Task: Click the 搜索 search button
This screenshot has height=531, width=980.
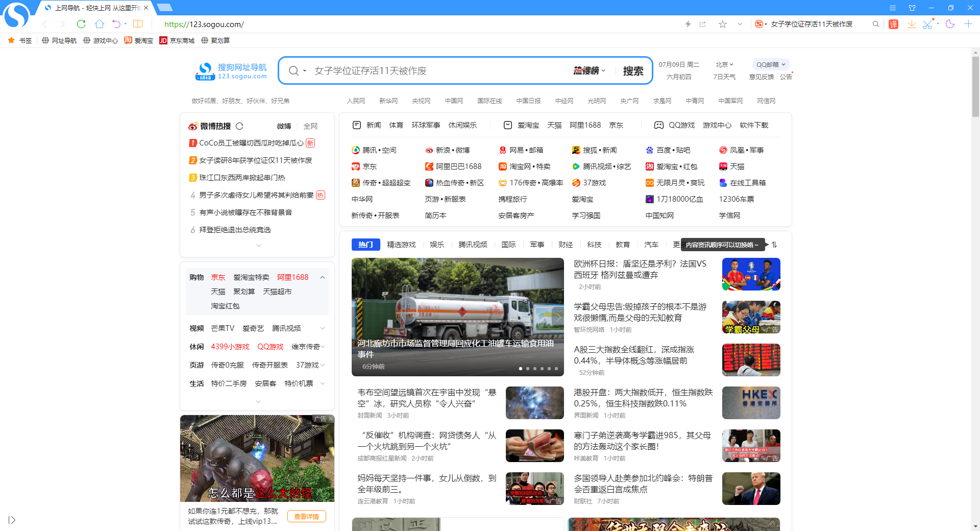Action: [633, 70]
